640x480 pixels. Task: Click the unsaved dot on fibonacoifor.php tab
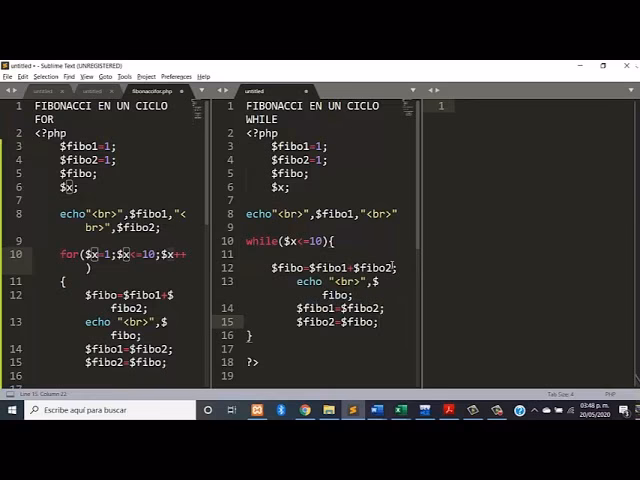tap(182, 91)
